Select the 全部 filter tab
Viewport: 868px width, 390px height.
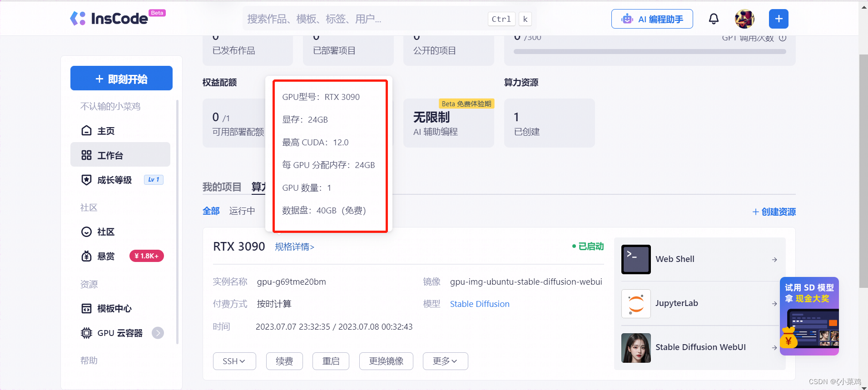coord(211,211)
